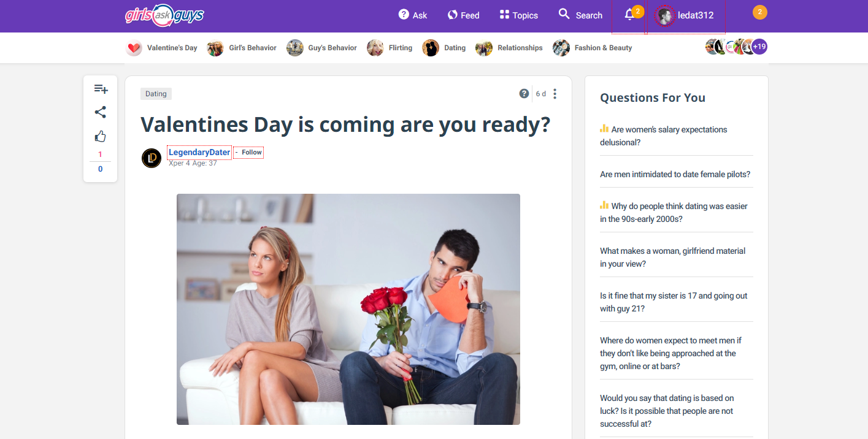Select the Girl's Behavior topic
Viewport: 868px width, 439px height.
(242, 48)
